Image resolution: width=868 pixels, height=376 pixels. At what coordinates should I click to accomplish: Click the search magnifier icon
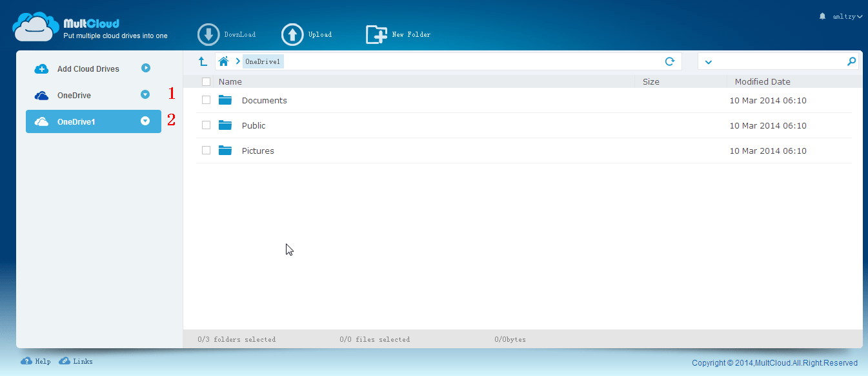852,61
